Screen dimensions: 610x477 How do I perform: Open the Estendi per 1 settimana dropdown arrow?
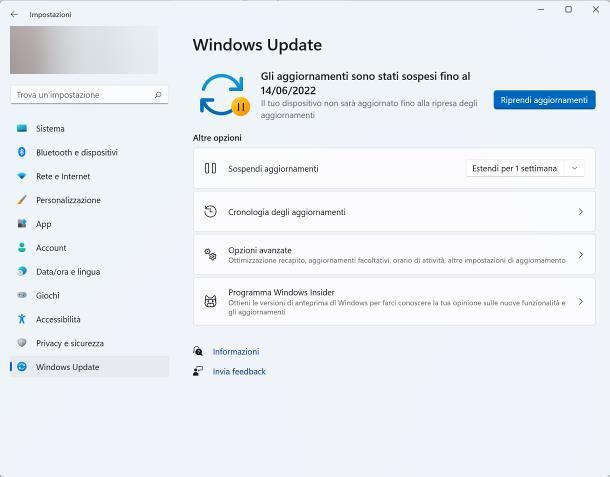tap(575, 168)
